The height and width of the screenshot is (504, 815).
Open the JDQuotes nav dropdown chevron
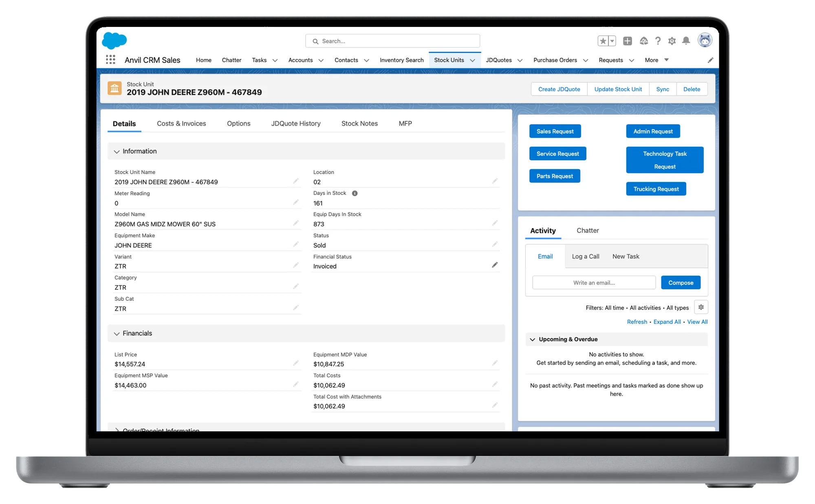520,60
